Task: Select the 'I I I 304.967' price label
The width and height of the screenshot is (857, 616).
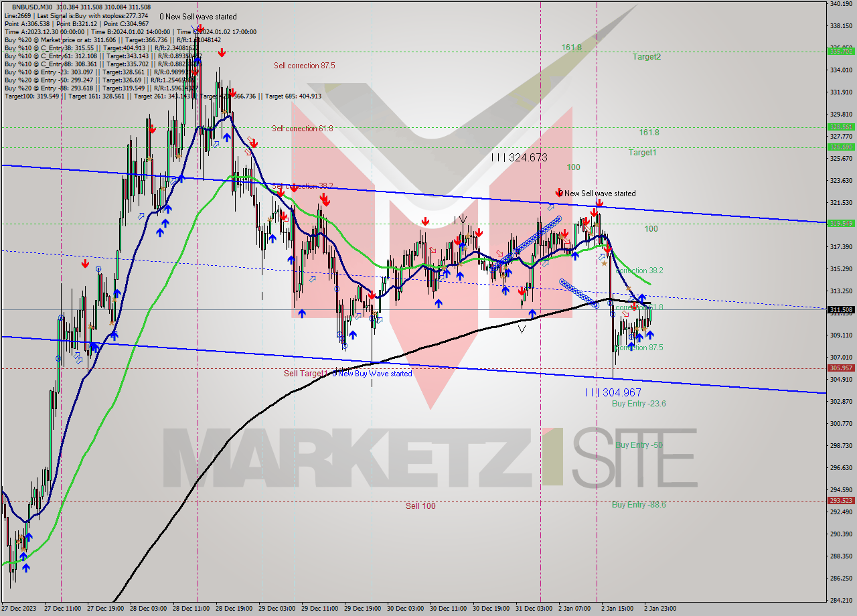Action: point(613,392)
